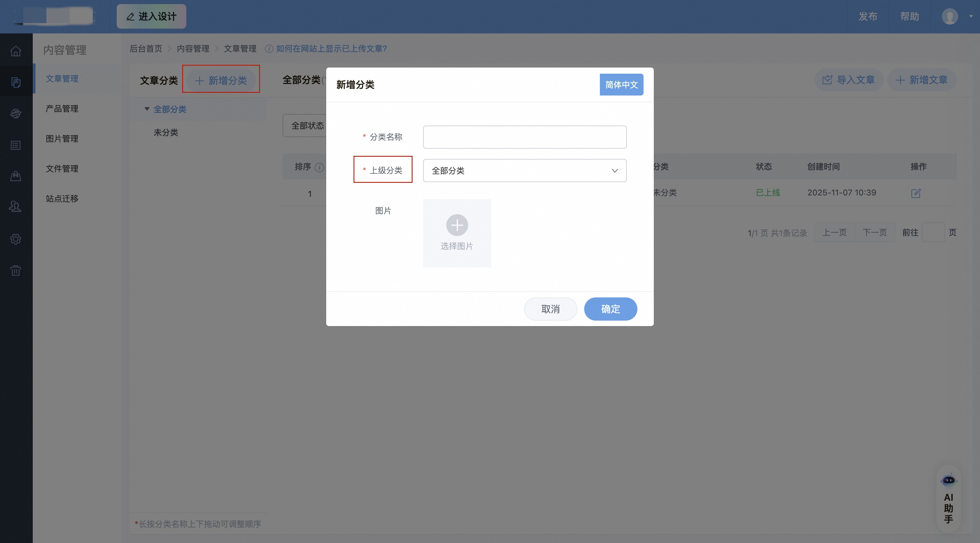Switch language with the 简体中文 toggle
Screen dimensions: 980x543
[621, 84]
